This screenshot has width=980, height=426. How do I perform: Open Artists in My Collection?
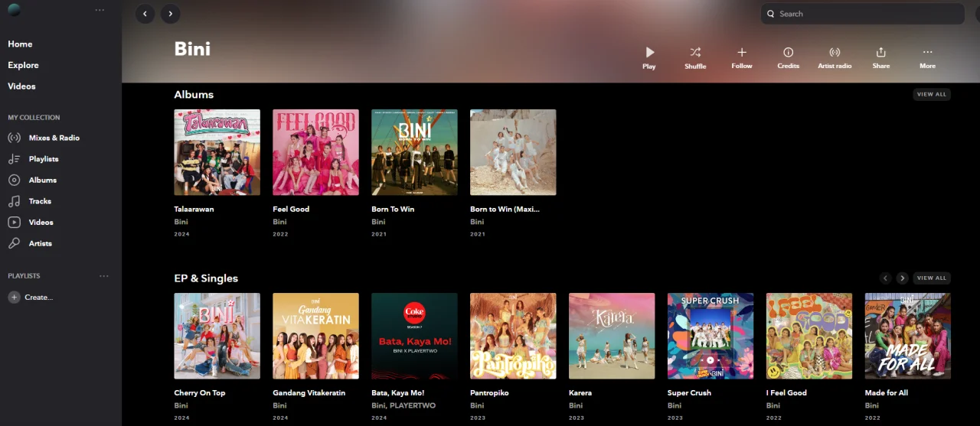[x=41, y=243]
